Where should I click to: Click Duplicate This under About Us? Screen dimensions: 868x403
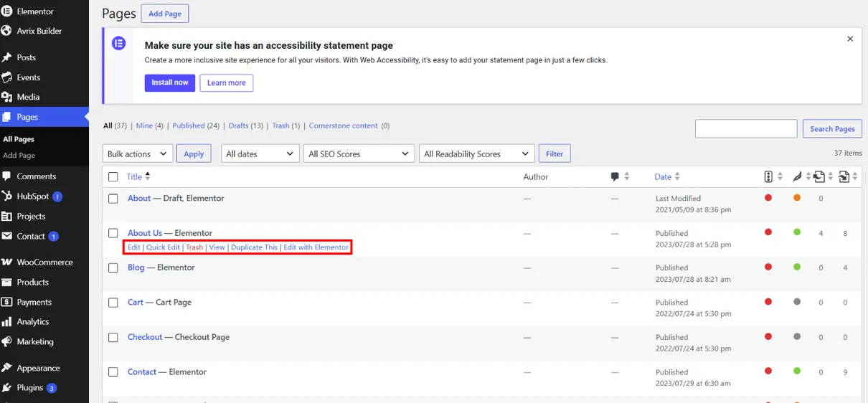pyautogui.click(x=254, y=247)
